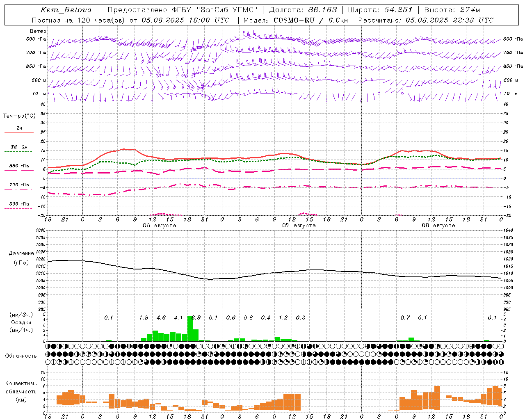Click the 'Тем-ра(°C)' temperature panel label
Screen dimensions: 525x420
[x=19, y=116]
